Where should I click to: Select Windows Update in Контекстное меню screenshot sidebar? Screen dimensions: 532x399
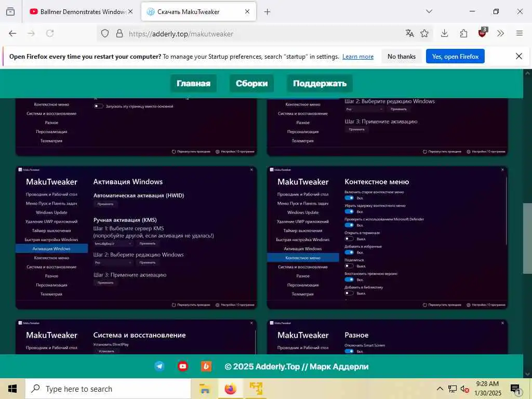[x=303, y=212]
